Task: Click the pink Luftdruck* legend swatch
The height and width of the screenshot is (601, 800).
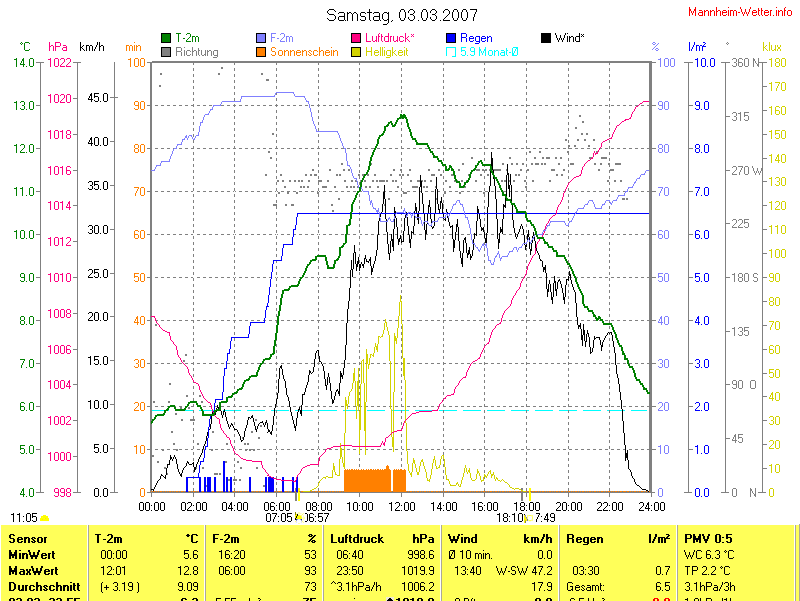Action: 356,38
